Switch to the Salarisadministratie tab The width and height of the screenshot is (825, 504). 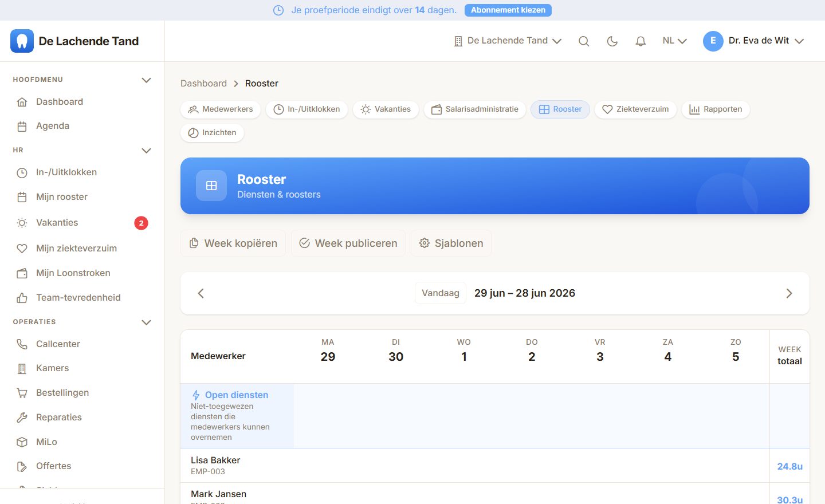point(474,109)
